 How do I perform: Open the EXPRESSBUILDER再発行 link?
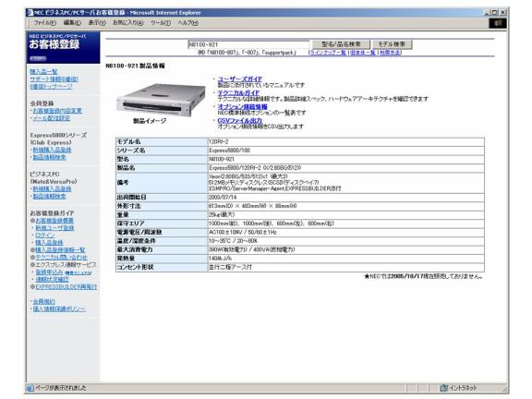pyautogui.click(x=66, y=287)
